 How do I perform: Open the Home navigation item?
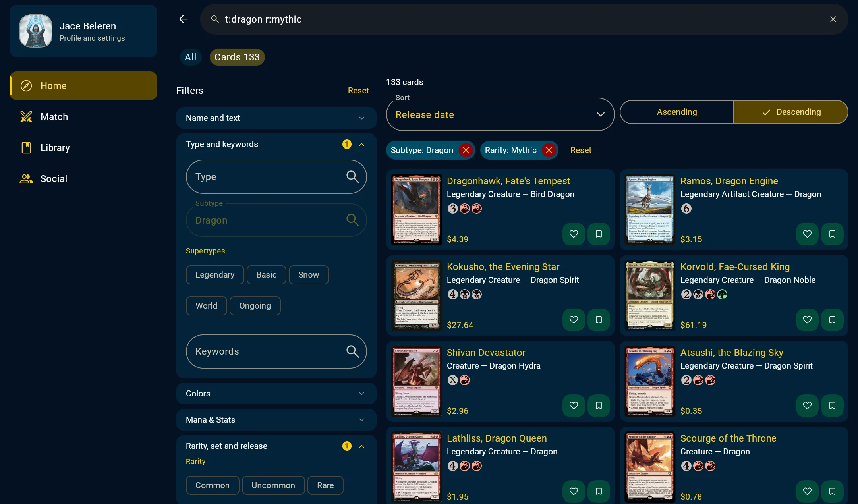pyautogui.click(x=83, y=86)
